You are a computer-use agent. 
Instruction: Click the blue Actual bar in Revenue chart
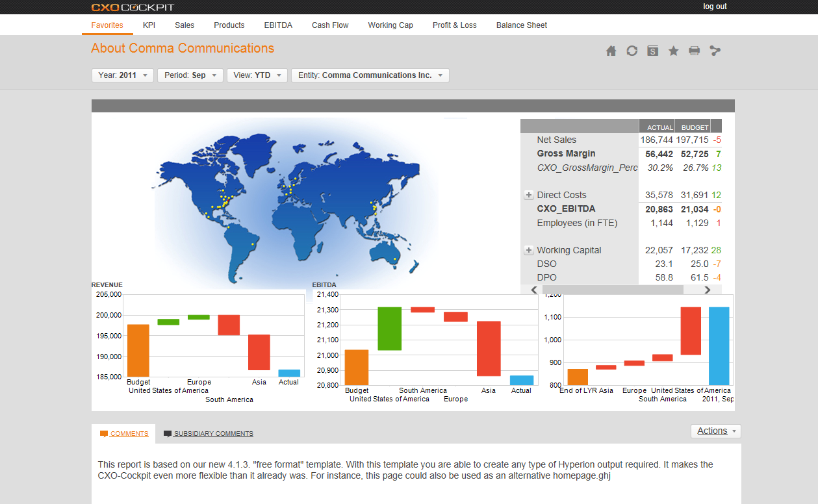click(289, 373)
